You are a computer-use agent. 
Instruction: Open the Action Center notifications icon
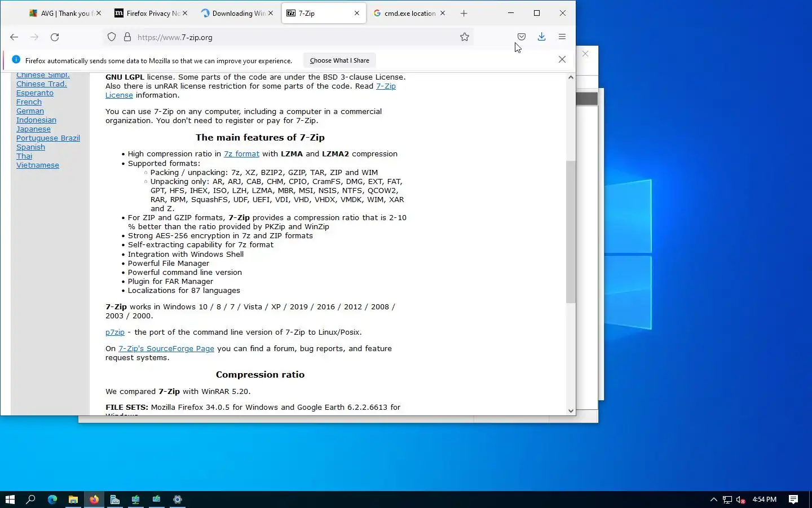point(793,500)
